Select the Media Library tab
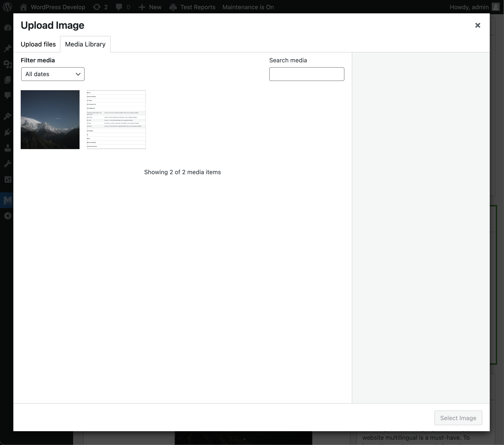Image resolution: width=504 pixels, height=445 pixels. 85,44
